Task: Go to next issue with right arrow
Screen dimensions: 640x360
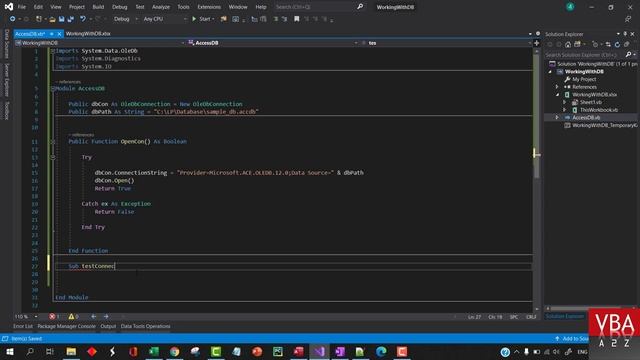Action: click(106, 316)
